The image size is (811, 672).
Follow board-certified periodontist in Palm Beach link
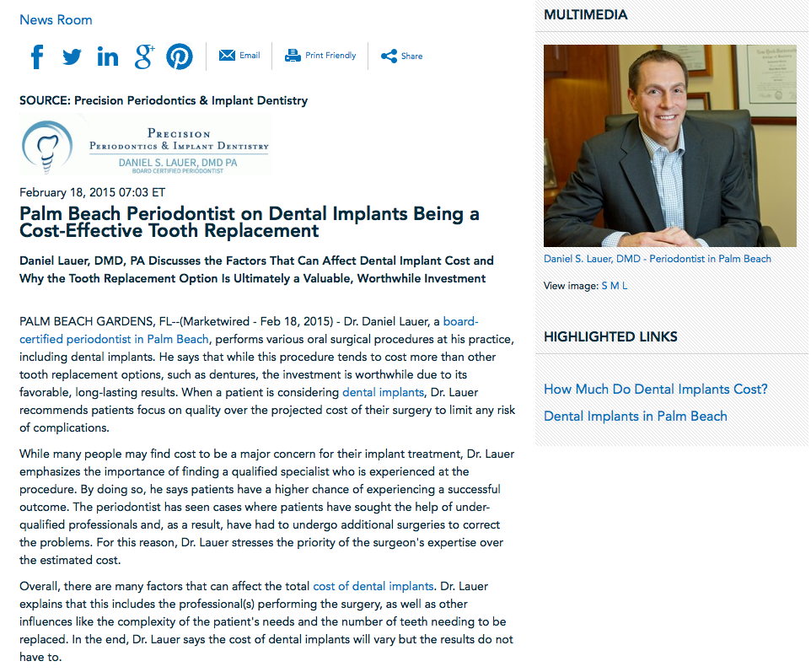[114, 339]
